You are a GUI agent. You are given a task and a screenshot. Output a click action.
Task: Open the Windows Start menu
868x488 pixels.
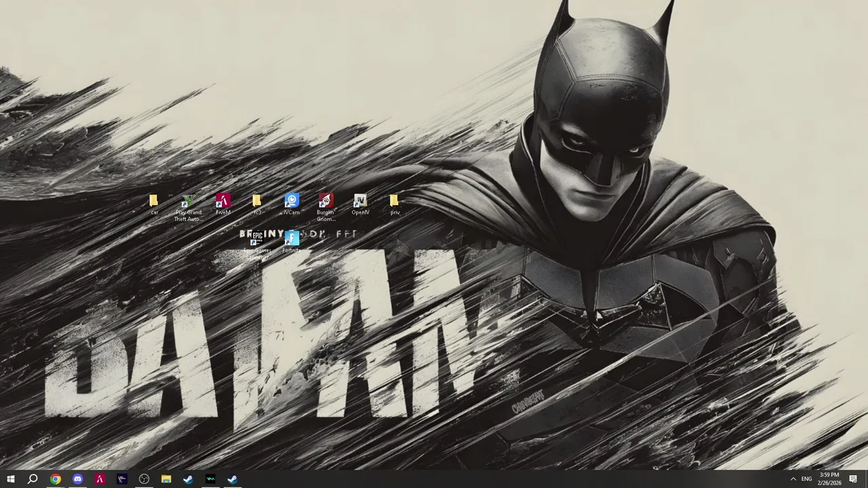11,479
